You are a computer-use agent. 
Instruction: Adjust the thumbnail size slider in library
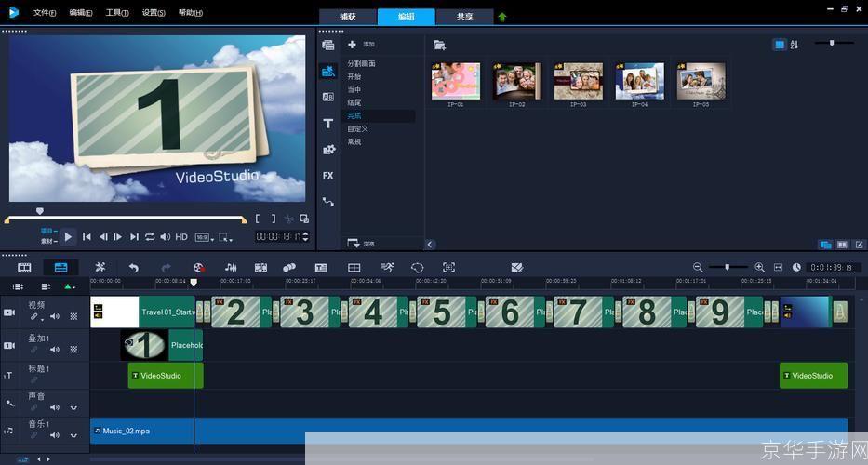tap(831, 43)
